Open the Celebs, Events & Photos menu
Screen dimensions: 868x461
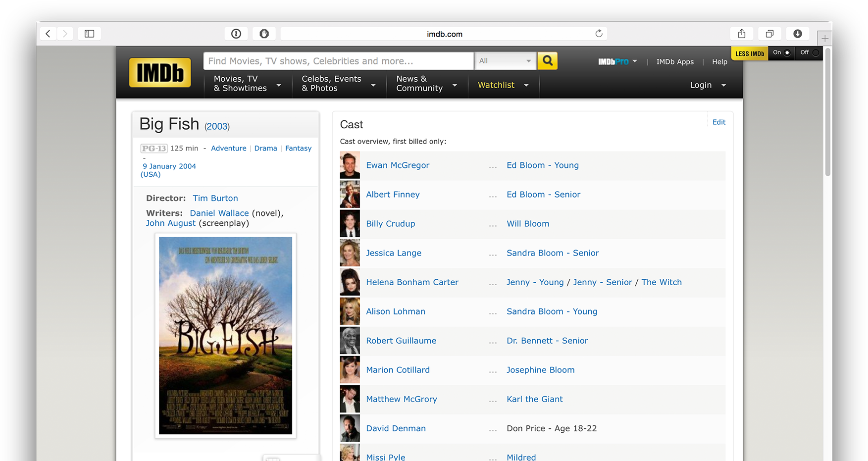[x=331, y=83]
